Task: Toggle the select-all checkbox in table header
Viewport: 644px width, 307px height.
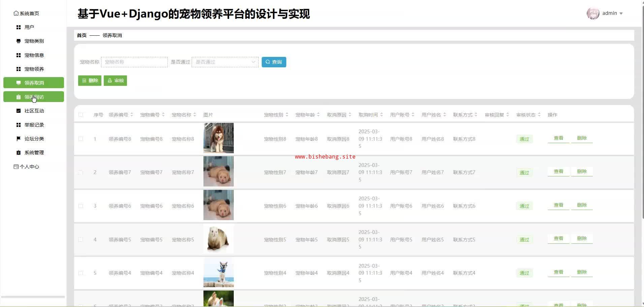Action: coord(81,115)
